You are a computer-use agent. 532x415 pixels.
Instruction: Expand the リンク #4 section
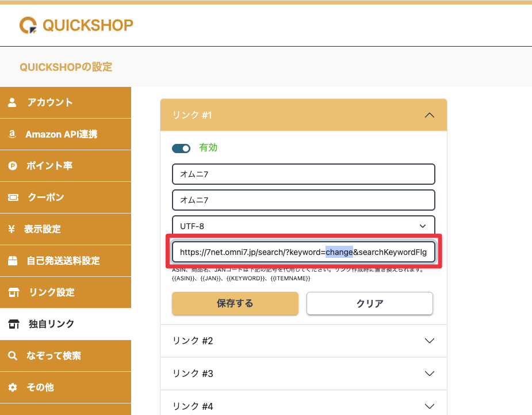point(428,406)
